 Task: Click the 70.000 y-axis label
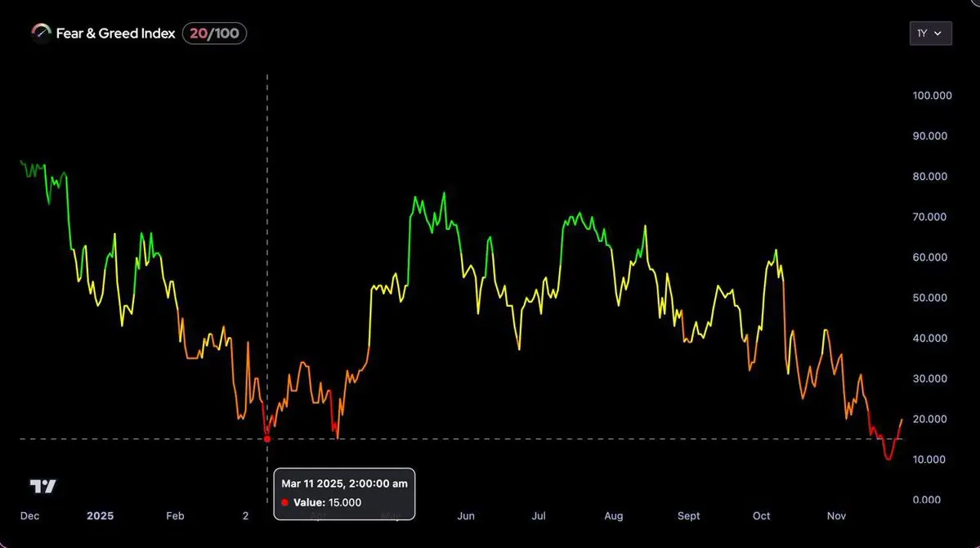coord(929,217)
